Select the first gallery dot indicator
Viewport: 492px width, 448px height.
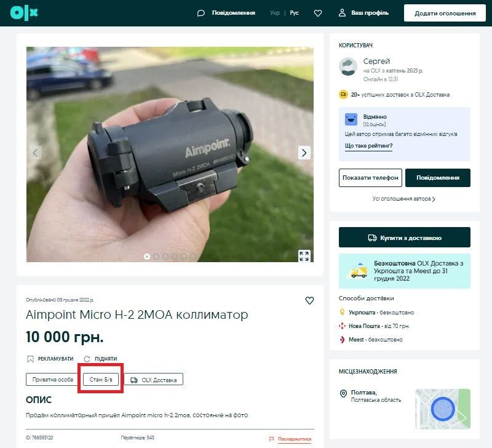click(x=146, y=257)
